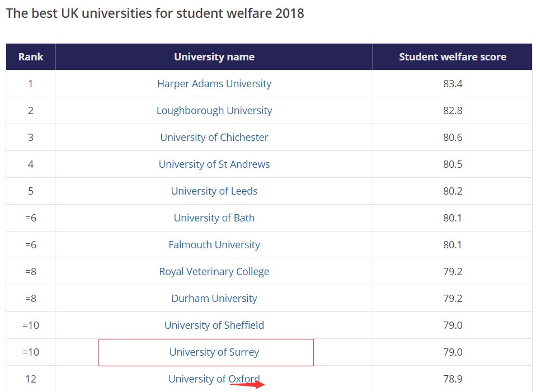The height and width of the screenshot is (392, 536).
Task: Click the University of Surrey link
Action: coord(214,352)
